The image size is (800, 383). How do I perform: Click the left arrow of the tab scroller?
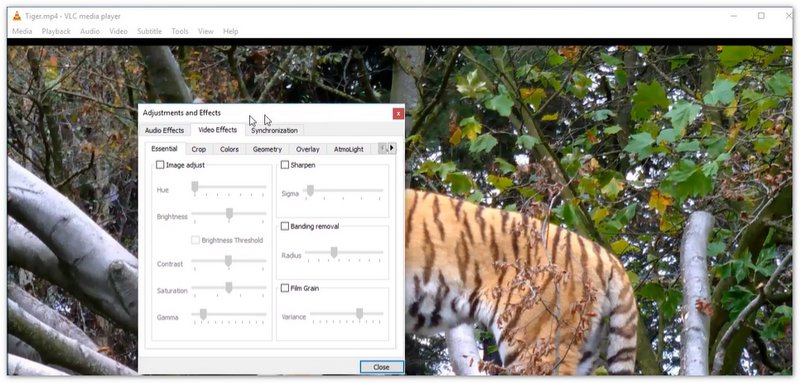(383, 148)
